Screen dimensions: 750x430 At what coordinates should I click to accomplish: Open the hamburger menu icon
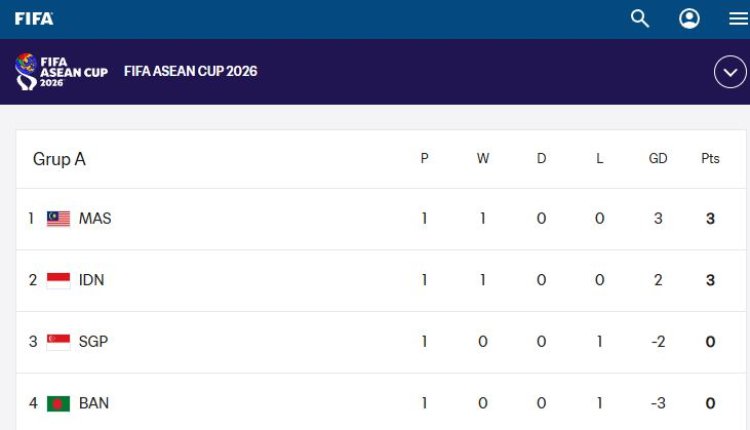pos(739,19)
